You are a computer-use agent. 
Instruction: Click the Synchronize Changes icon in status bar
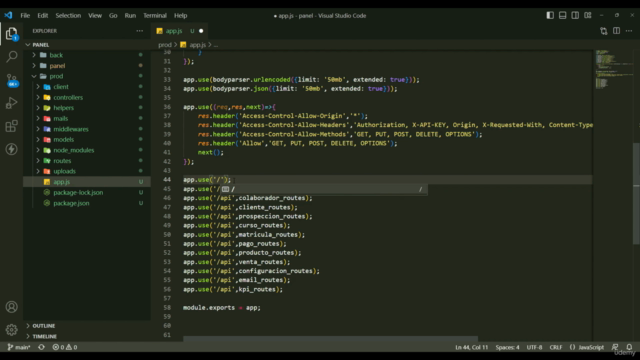coord(41,347)
